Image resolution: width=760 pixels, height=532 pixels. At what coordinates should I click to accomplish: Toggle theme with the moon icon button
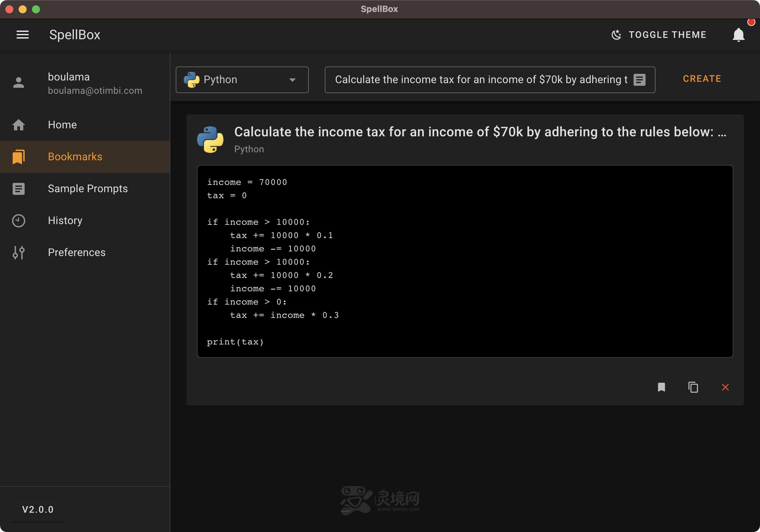coord(659,35)
